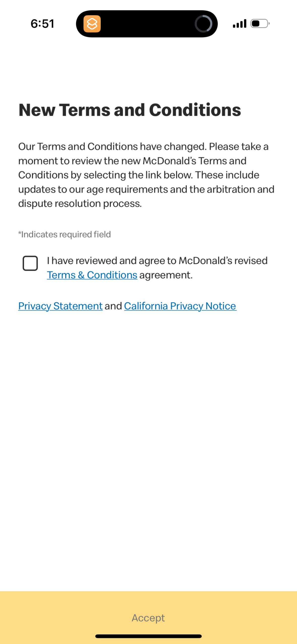Tap the battery level icon
The width and height of the screenshot is (297, 644).
click(260, 24)
